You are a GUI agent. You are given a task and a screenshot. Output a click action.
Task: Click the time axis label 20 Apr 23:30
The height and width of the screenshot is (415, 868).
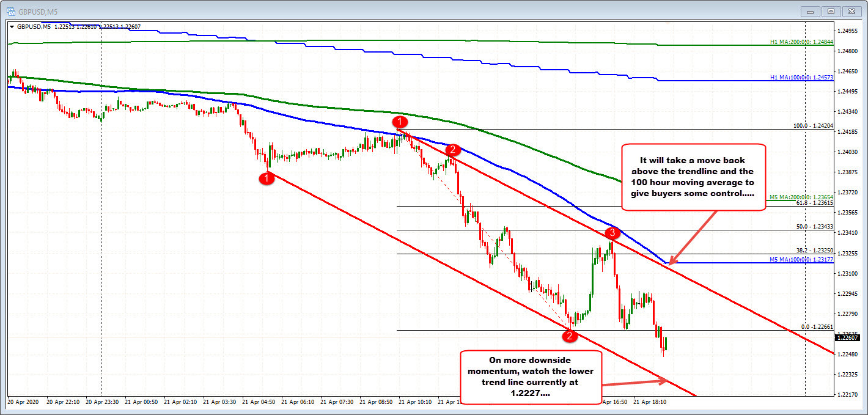tap(101, 403)
